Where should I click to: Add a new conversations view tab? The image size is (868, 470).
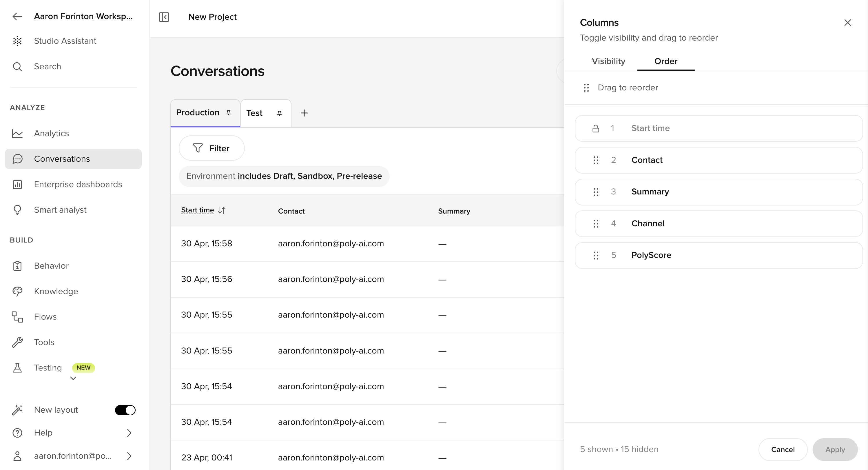(x=304, y=113)
